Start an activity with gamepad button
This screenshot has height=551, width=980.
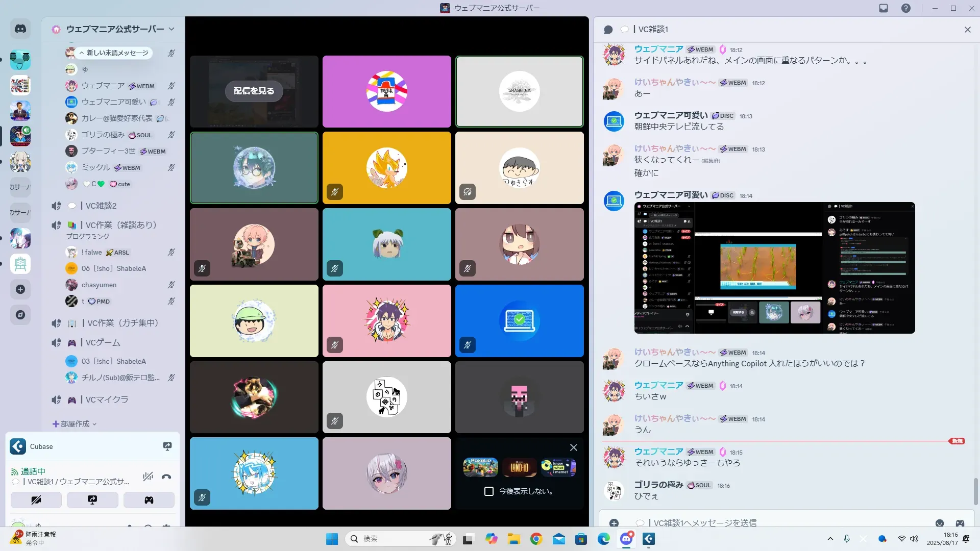(x=149, y=500)
